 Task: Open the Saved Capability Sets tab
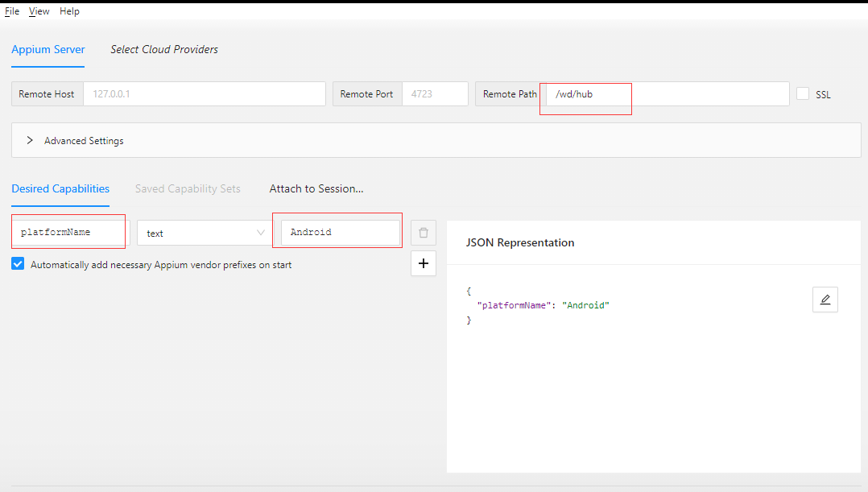coord(188,188)
